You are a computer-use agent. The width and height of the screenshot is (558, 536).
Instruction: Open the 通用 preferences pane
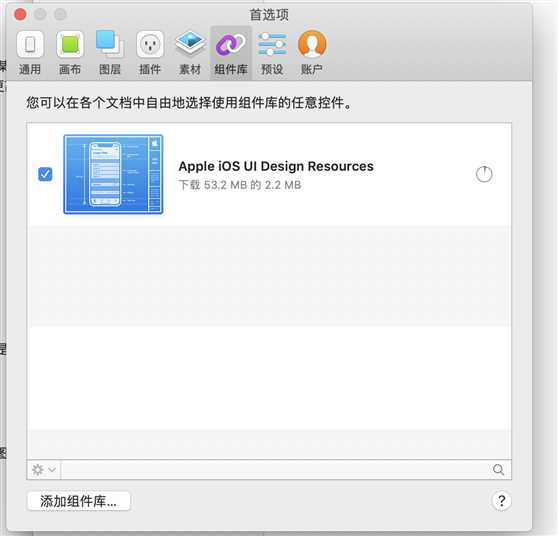tap(30, 53)
